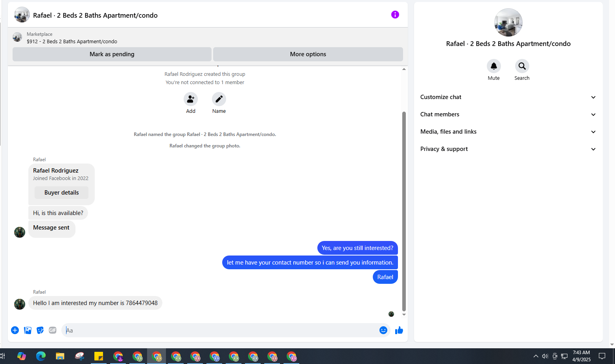
Task: Click the Meet Now camera tray icon
Action: coord(555,356)
